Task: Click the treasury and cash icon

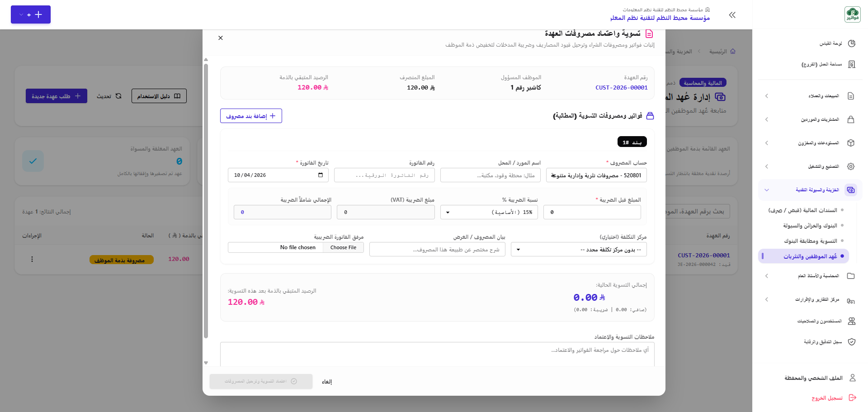Action: pos(851,190)
